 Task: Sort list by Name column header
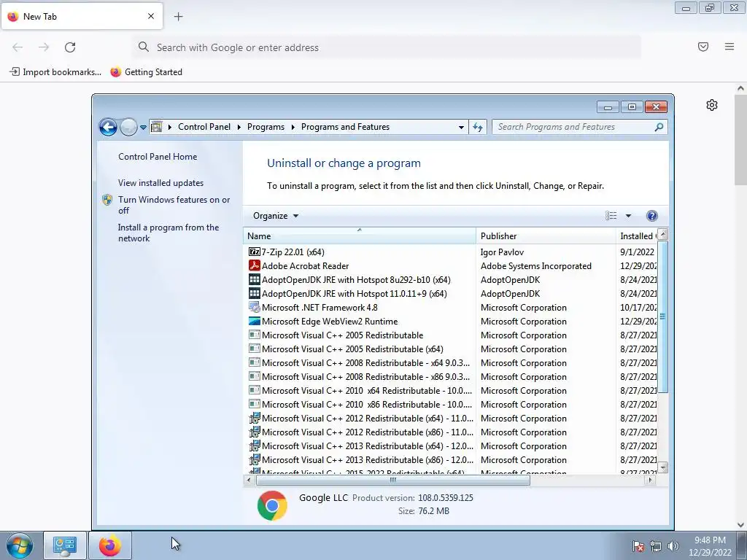(359, 236)
